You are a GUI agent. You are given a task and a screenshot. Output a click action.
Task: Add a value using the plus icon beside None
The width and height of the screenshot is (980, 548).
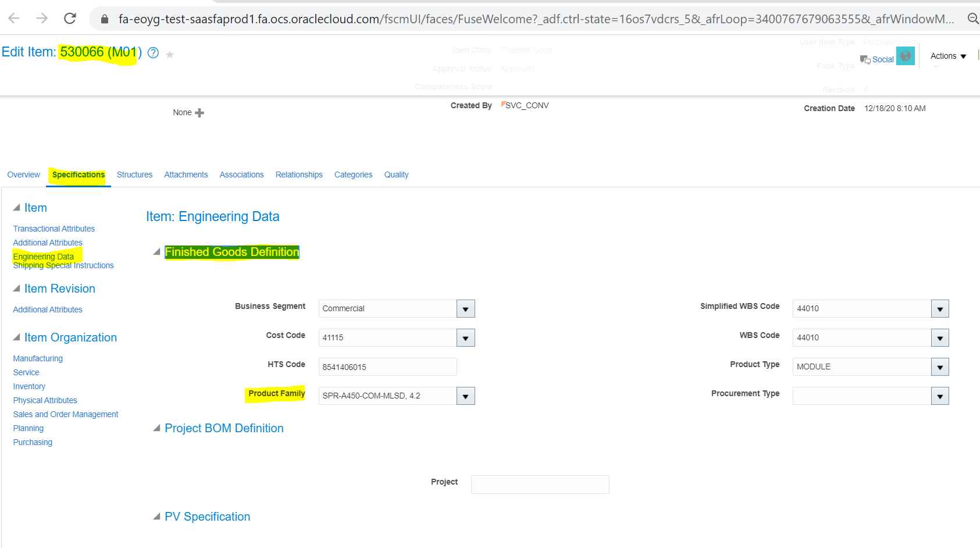click(x=198, y=112)
